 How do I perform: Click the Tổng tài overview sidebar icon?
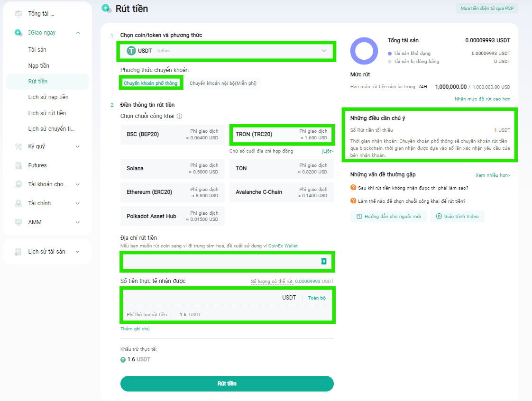point(18,14)
